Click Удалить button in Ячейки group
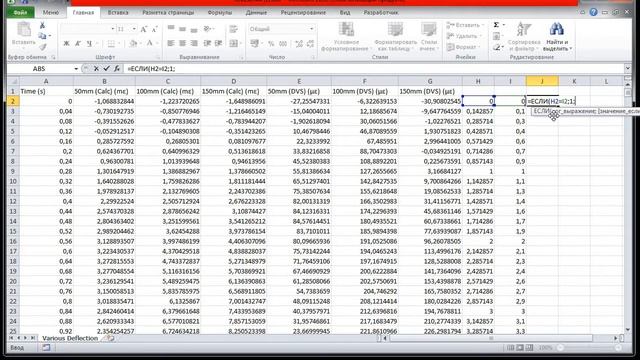Viewport: 640px width, 360px height. tap(464, 36)
